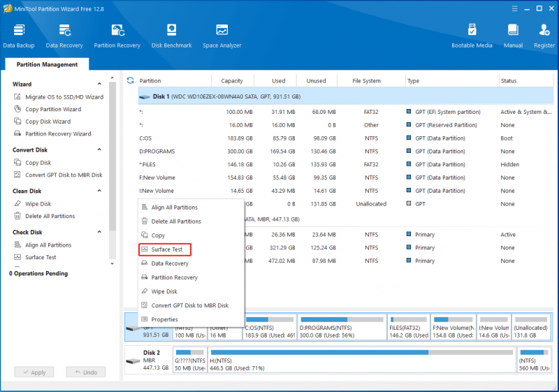Image resolution: width=559 pixels, height=392 pixels.
Task: Click the left panel scroll down arrow
Action: [x=112, y=263]
